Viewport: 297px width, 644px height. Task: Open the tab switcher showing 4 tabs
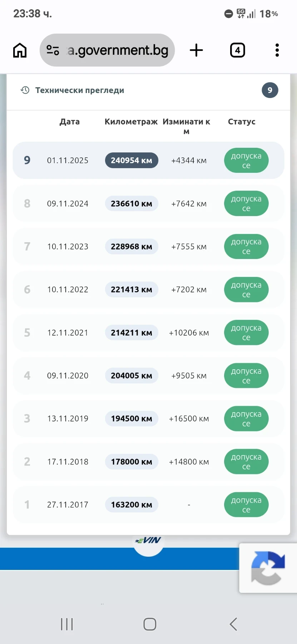[238, 50]
